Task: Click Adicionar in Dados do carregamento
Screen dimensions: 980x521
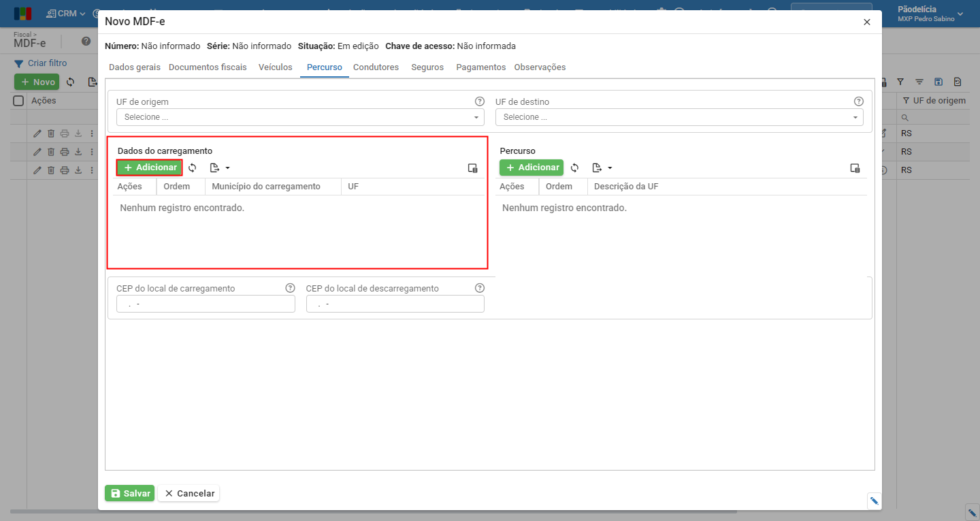Action: click(x=150, y=168)
